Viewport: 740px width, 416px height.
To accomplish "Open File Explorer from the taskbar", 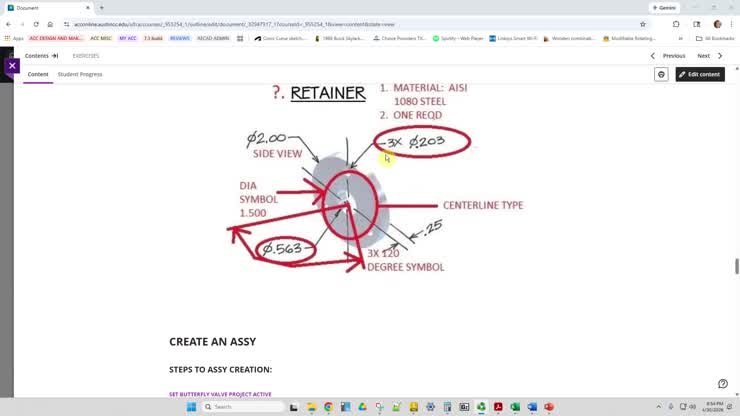I will [311, 407].
